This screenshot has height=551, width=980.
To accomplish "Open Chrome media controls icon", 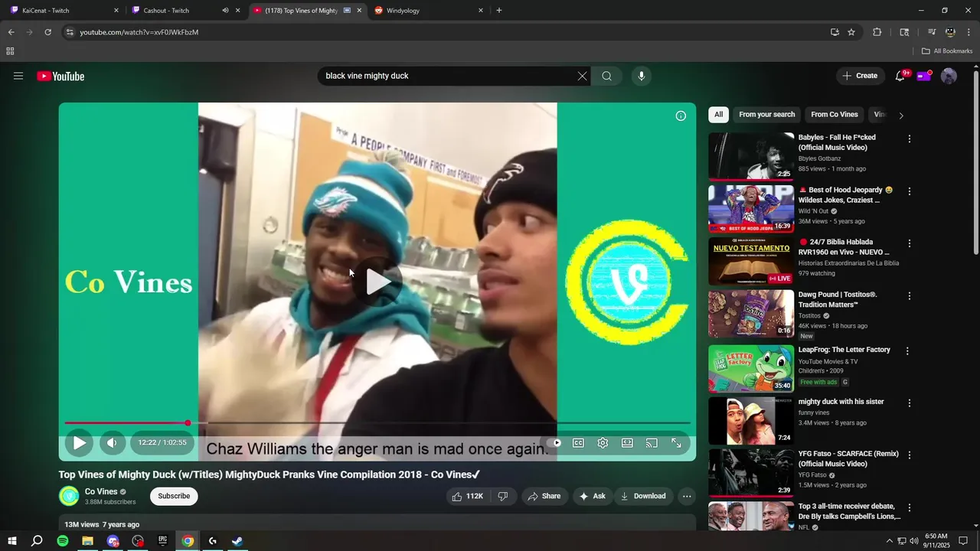I will coord(932,32).
